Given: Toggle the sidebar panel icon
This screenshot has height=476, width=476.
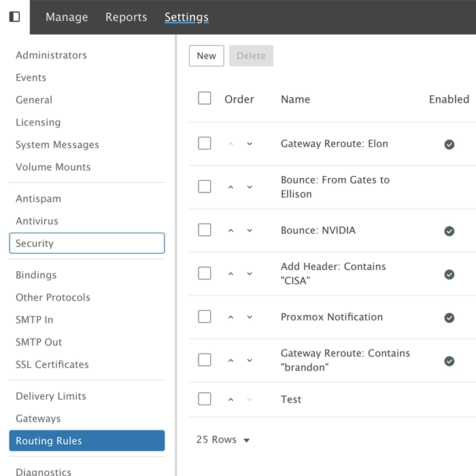Looking at the screenshot, I should tap(14, 17).
